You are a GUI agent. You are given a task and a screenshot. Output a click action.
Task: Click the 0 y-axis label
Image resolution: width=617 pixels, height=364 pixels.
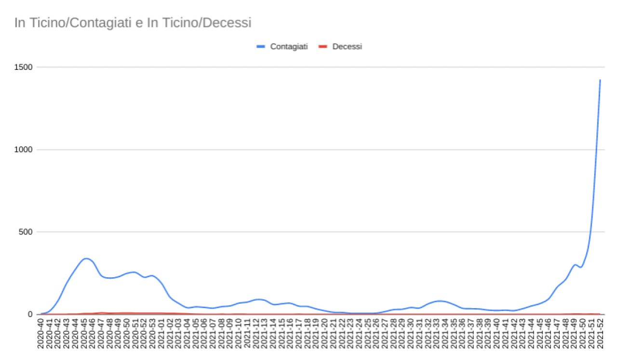pos(30,314)
